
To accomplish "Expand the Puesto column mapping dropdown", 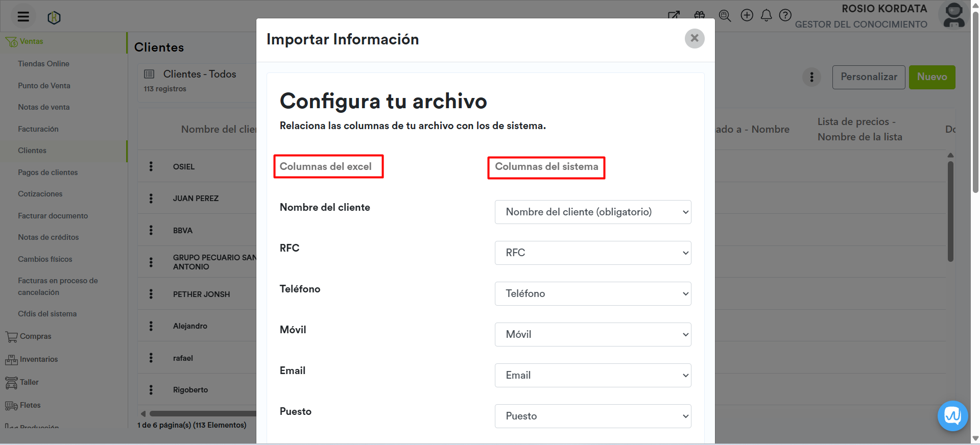I will coord(592,416).
